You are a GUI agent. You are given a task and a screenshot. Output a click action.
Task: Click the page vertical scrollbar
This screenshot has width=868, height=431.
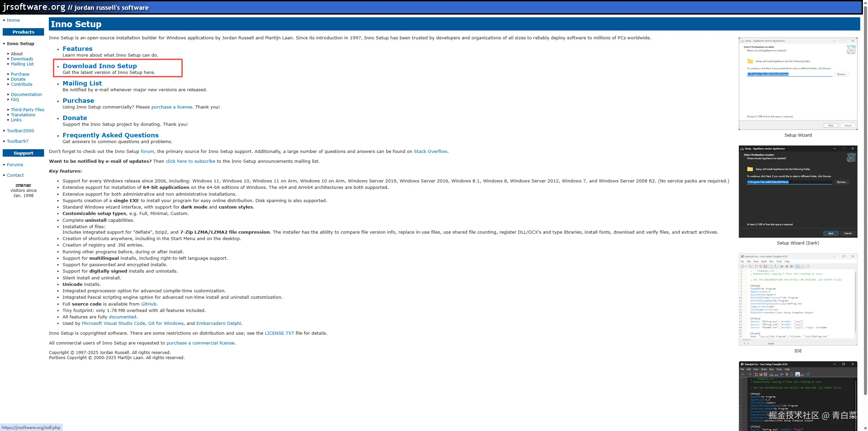point(865,203)
